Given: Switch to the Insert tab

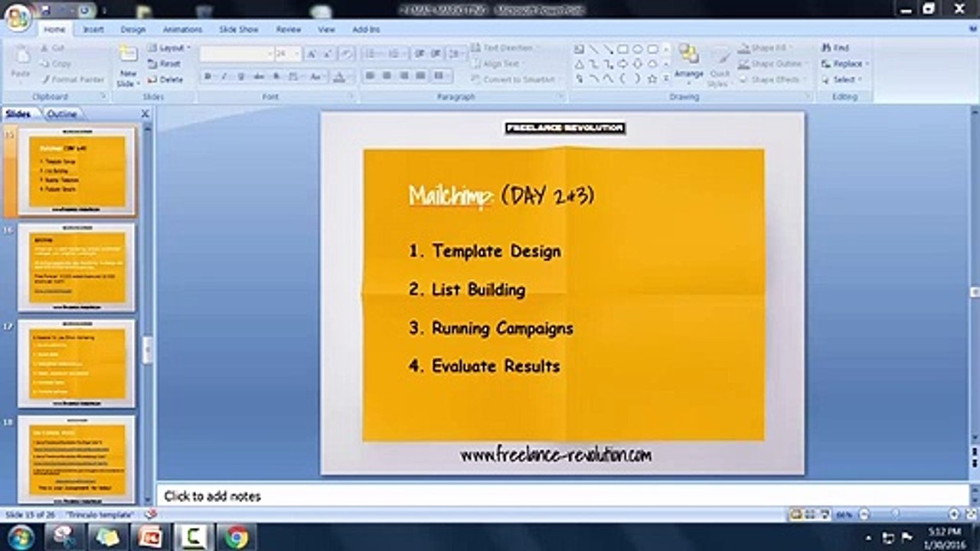Looking at the screenshot, I should point(93,29).
